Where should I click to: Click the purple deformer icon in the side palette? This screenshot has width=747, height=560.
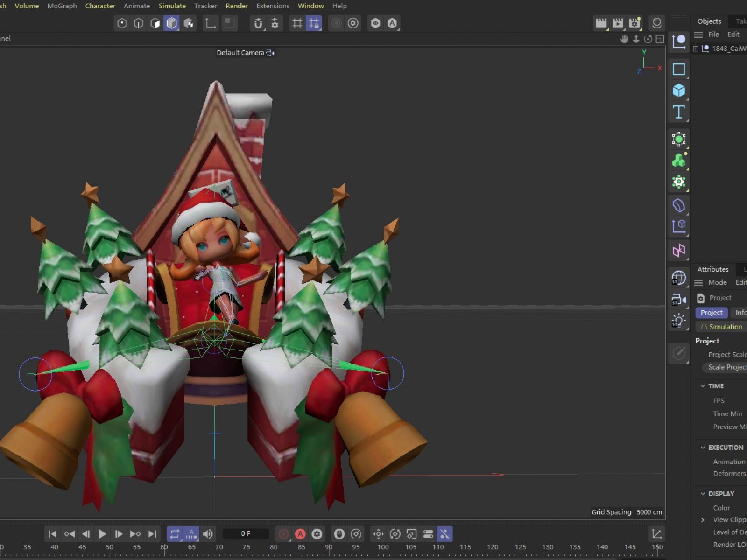pyautogui.click(x=679, y=205)
